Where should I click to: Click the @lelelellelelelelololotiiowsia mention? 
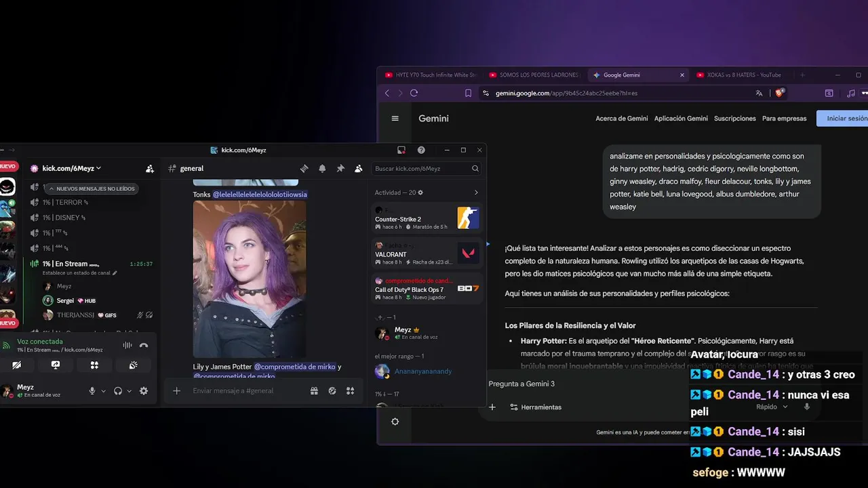tap(260, 195)
